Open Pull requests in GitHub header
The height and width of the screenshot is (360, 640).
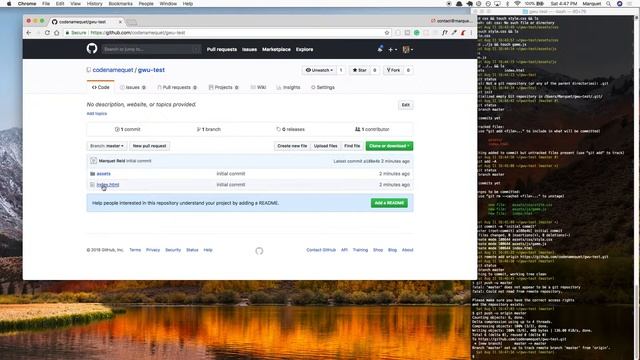(x=222, y=49)
